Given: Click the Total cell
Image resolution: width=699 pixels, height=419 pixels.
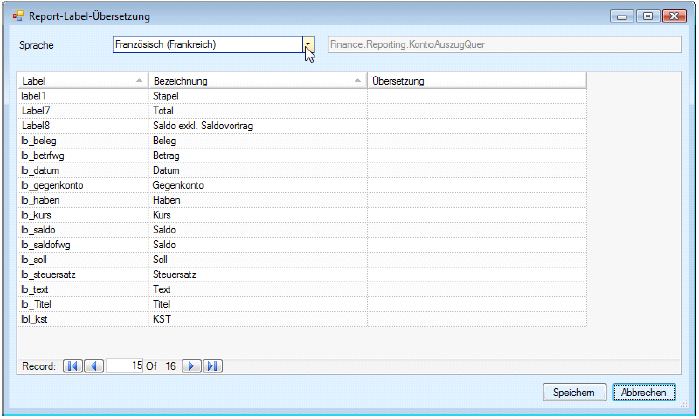Looking at the screenshot, I should coord(258,111).
